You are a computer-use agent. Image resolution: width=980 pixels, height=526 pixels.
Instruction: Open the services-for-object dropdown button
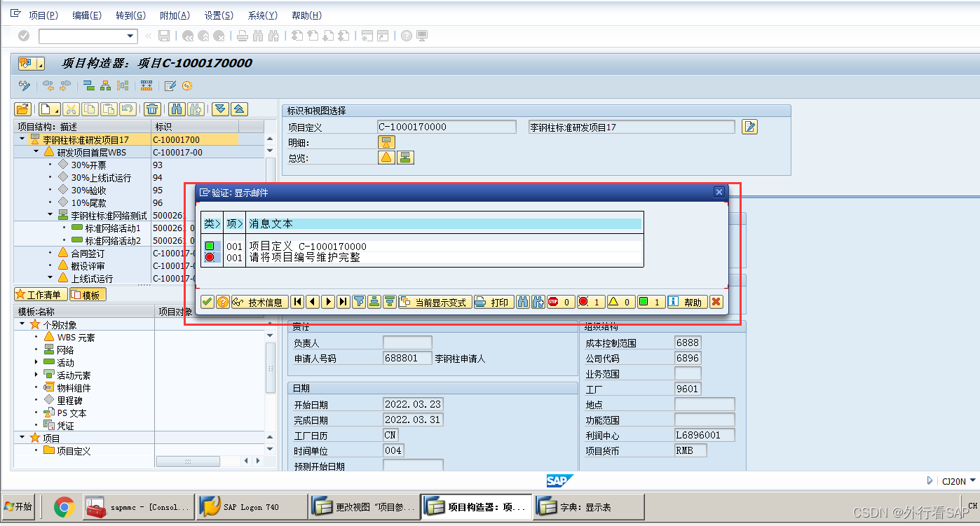tap(32, 64)
